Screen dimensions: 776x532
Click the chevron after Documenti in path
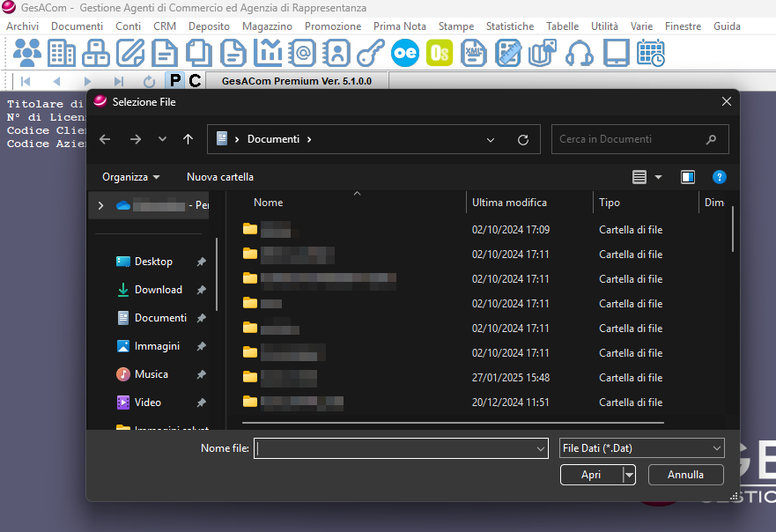309,139
